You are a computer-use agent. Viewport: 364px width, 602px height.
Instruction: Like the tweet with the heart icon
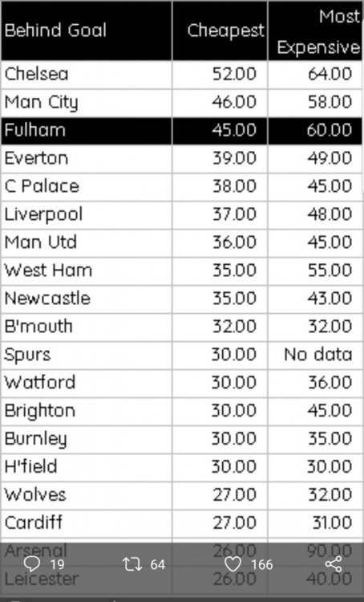point(233,564)
